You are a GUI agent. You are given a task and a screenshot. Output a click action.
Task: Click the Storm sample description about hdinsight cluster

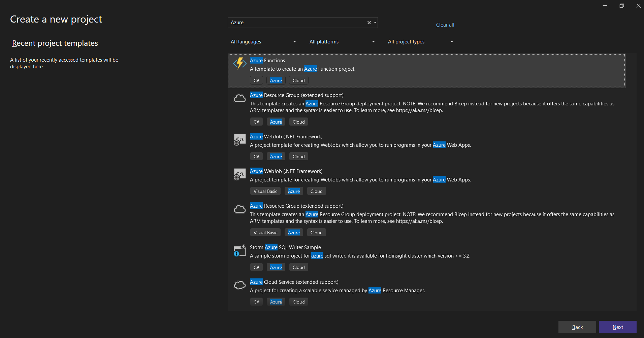click(x=360, y=256)
